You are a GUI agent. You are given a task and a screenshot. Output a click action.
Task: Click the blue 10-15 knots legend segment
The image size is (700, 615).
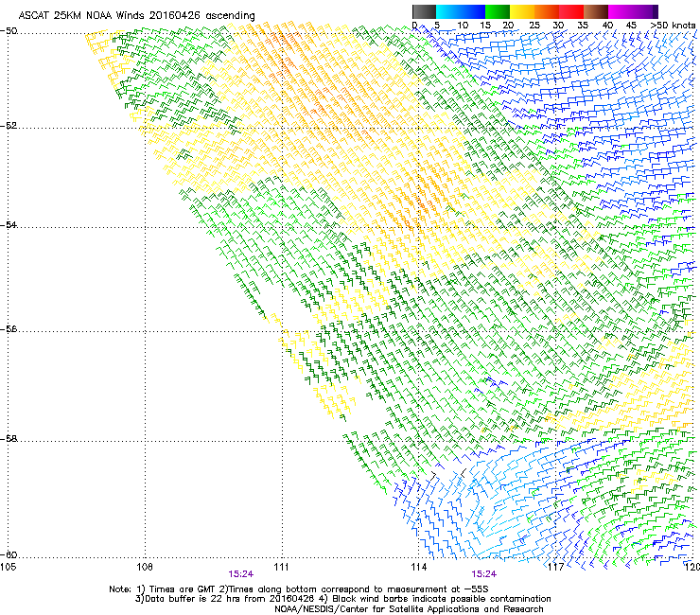click(473, 11)
